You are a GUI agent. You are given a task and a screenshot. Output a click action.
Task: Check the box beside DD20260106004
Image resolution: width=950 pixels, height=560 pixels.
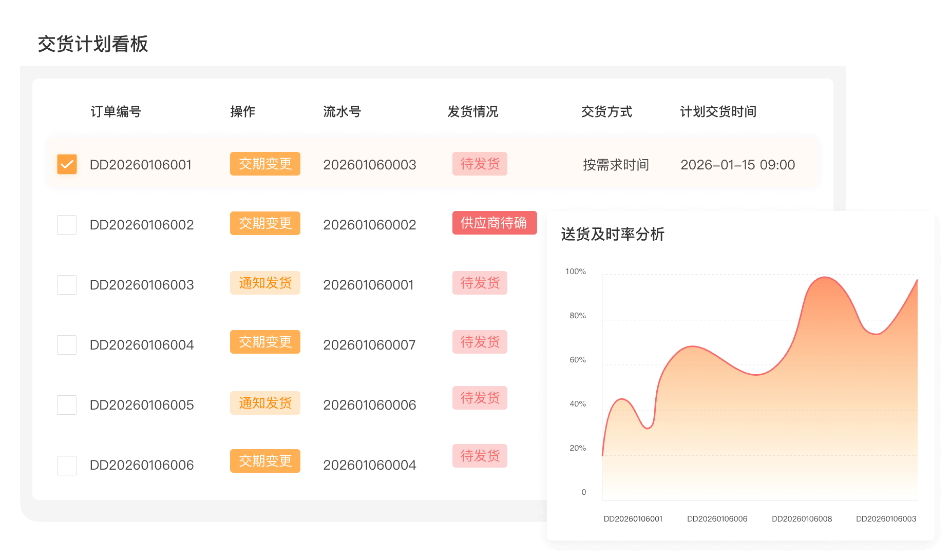[x=67, y=345]
